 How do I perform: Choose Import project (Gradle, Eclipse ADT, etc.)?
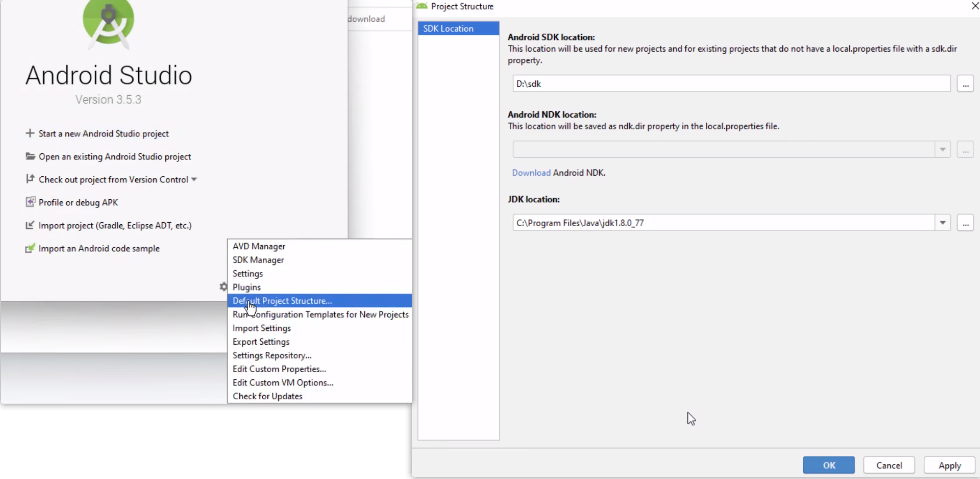(x=115, y=225)
